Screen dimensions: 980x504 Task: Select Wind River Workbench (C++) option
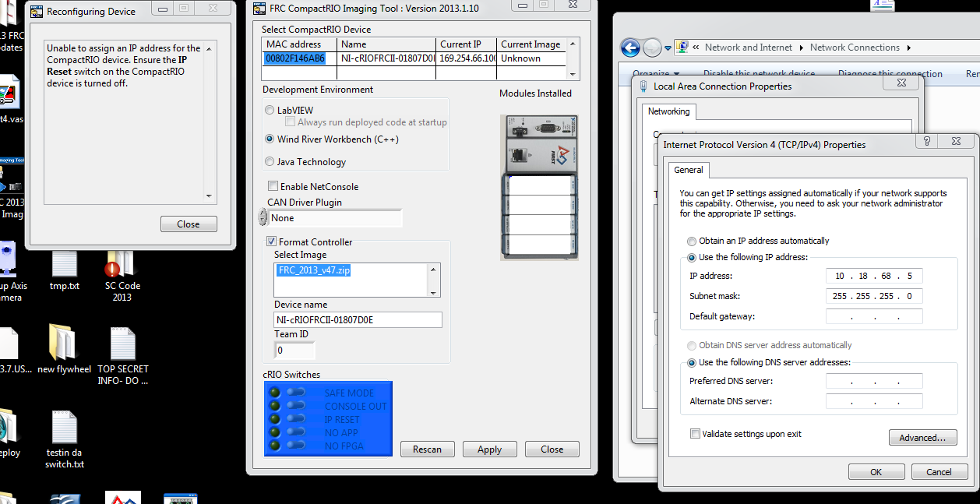pyautogui.click(x=270, y=139)
